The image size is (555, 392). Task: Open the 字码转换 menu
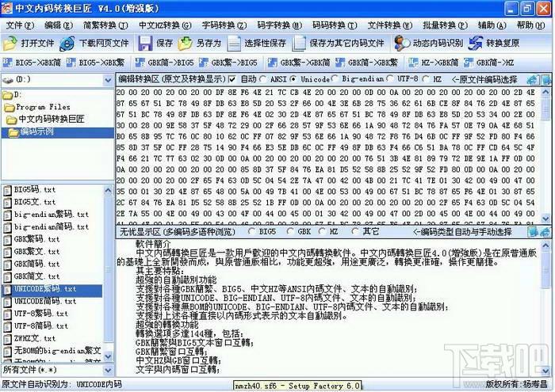(x=224, y=25)
